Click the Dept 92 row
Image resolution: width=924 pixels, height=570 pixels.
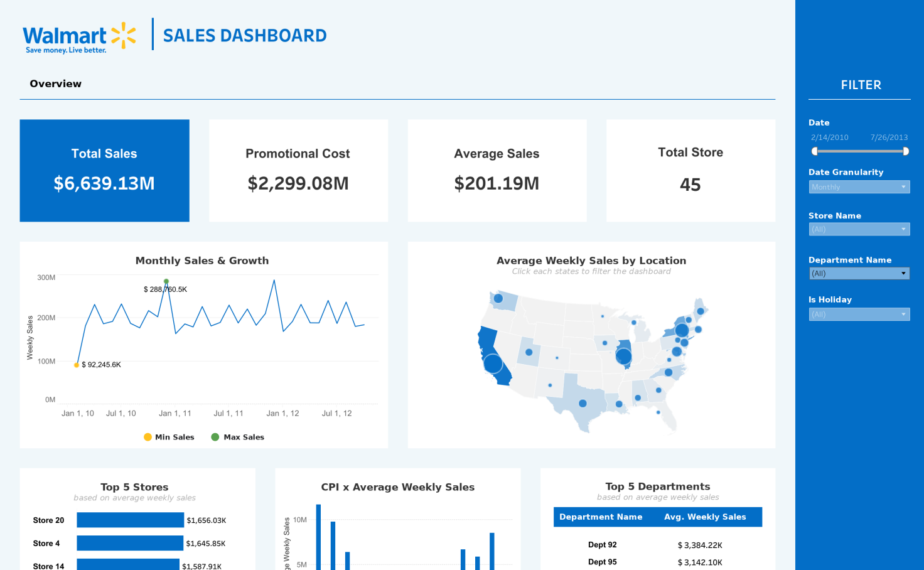[658, 545]
